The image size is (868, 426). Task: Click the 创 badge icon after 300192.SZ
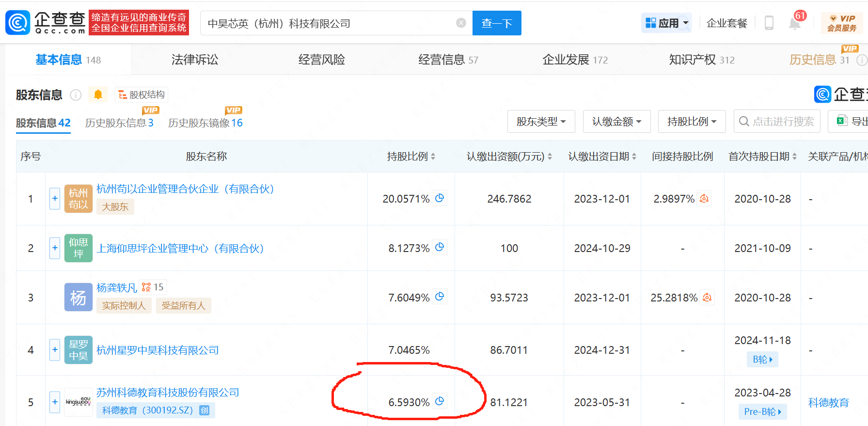pos(205,410)
